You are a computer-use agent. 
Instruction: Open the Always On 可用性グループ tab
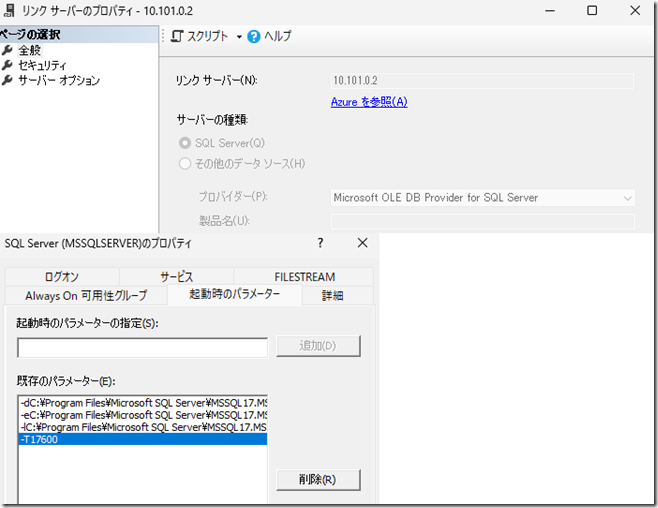[85, 295]
